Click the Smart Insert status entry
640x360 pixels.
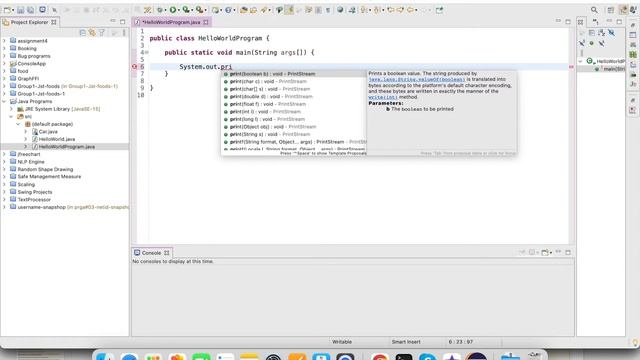pyautogui.click(x=406, y=342)
